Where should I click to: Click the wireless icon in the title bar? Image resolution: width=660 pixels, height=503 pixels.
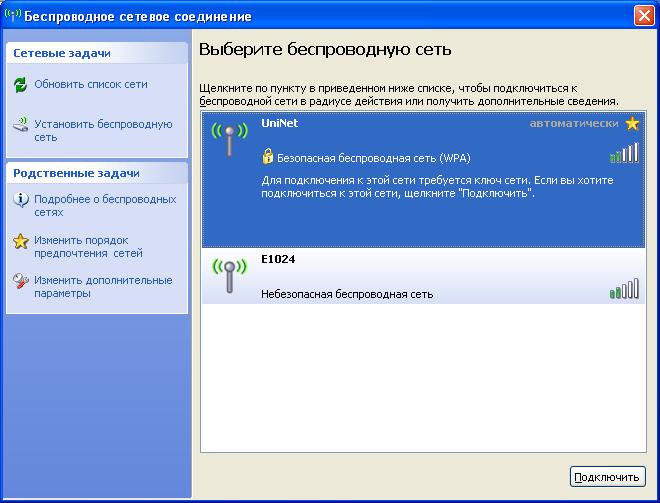(13, 17)
